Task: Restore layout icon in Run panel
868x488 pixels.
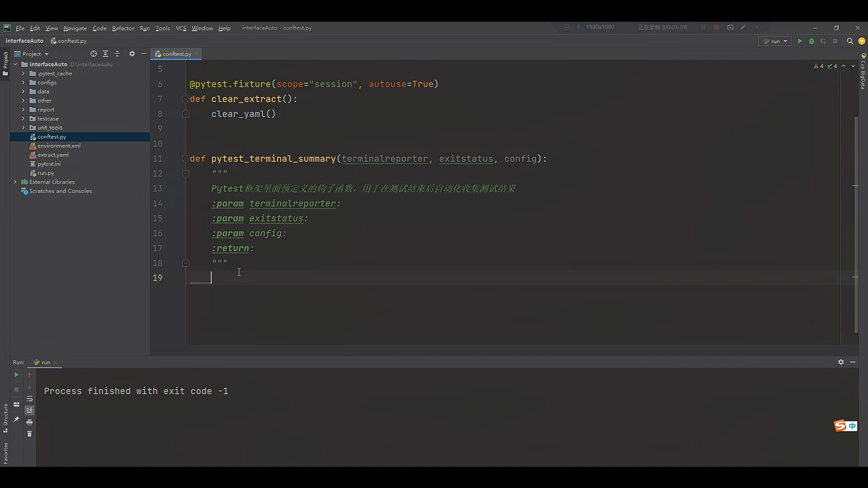Action: click(16, 404)
